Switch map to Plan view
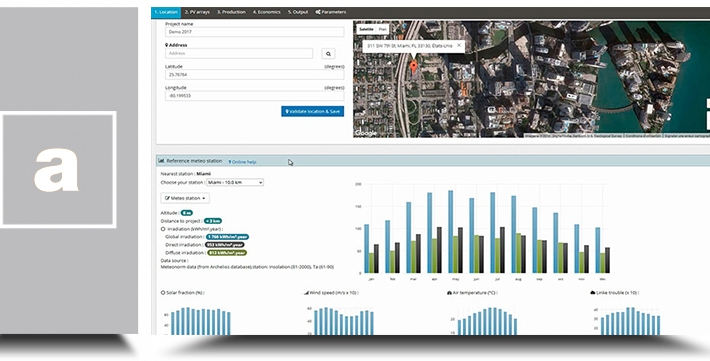The width and height of the screenshot is (710, 361). coord(383,29)
